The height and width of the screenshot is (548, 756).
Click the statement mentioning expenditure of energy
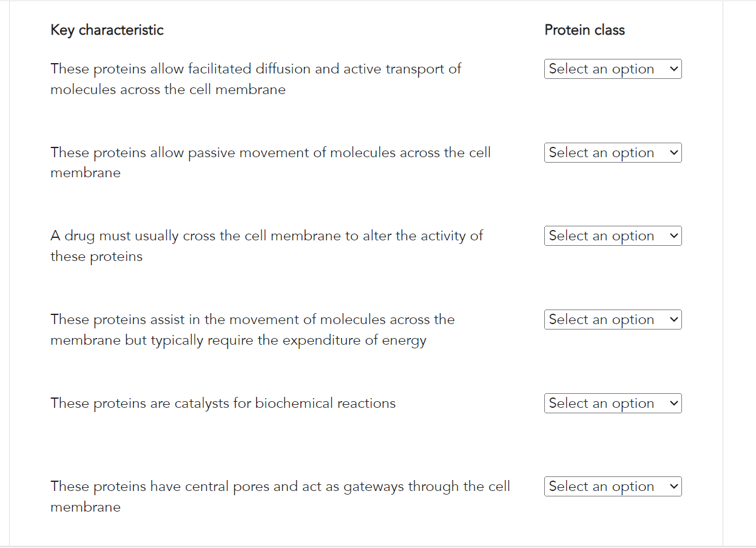pyautogui.click(x=252, y=330)
